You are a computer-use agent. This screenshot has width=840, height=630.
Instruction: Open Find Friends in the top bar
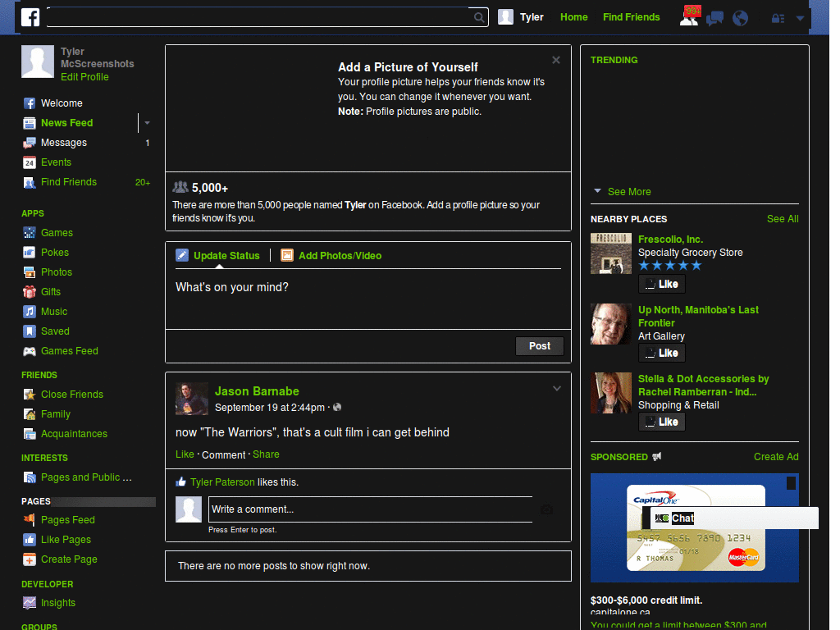coord(631,17)
